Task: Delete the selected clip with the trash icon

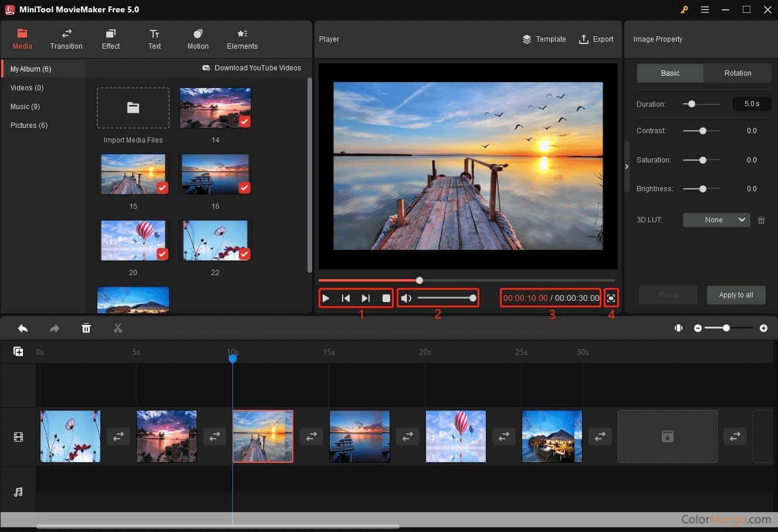Action: point(86,328)
